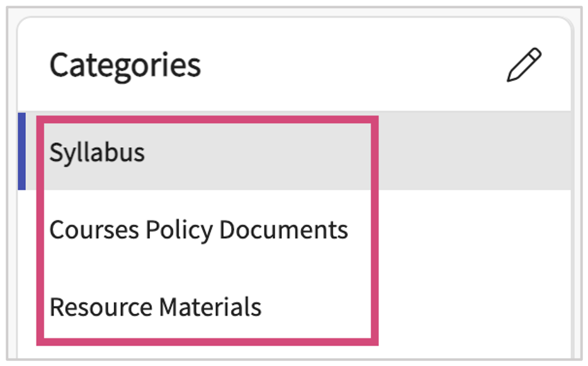Click the Resource Materials text
The width and height of the screenshot is (588, 366).
click(155, 308)
